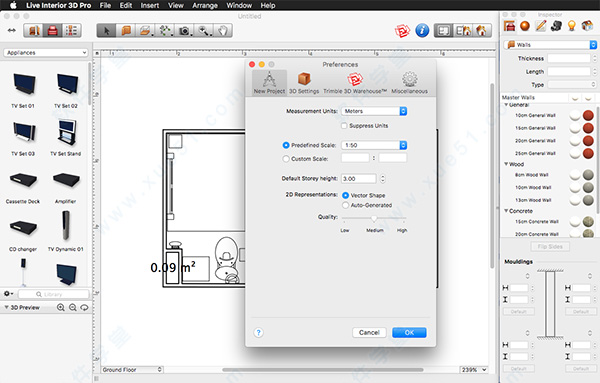Image resolution: width=600 pixels, height=383 pixels.
Task: Switch to split 2D/3D view
Action: click(463, 31)
